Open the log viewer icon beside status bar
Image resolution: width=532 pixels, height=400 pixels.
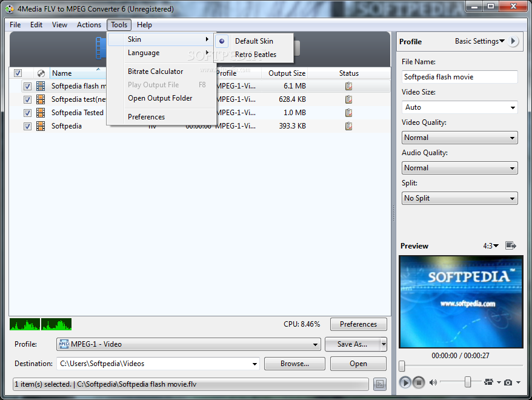380,384
